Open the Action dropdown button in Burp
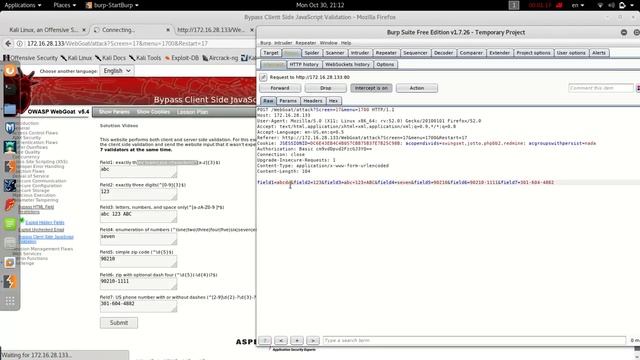 [x=417, y=88]
